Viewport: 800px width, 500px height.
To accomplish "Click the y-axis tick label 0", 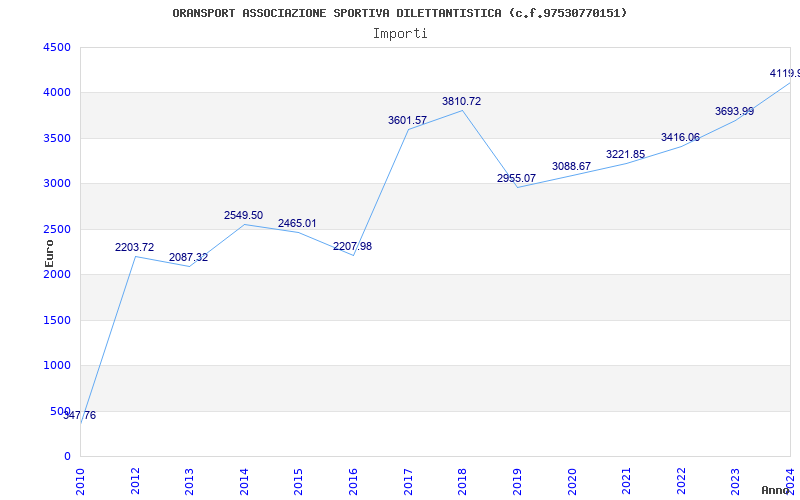I will point(67,457).
